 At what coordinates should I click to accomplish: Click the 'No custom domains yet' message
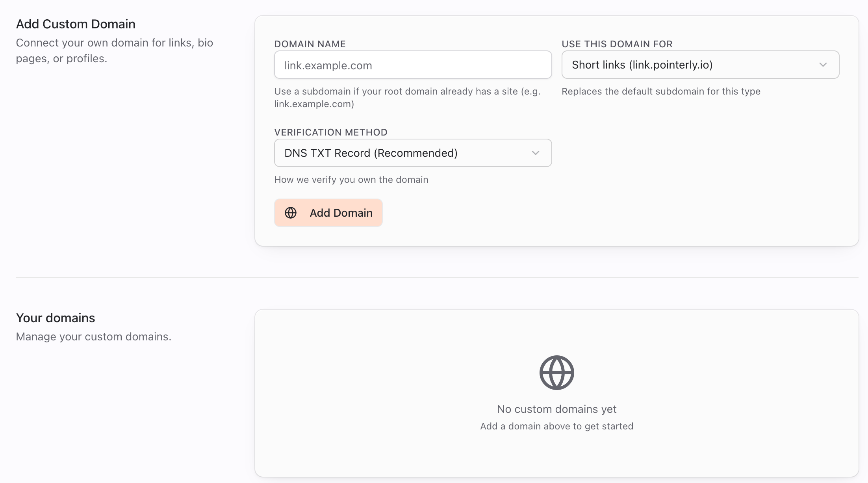tap(556, 409)
